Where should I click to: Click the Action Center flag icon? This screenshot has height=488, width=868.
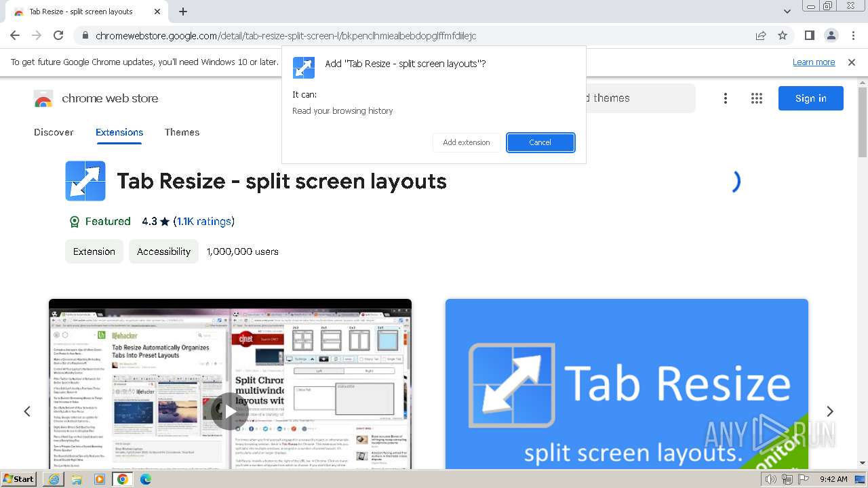tap(803, 479)
